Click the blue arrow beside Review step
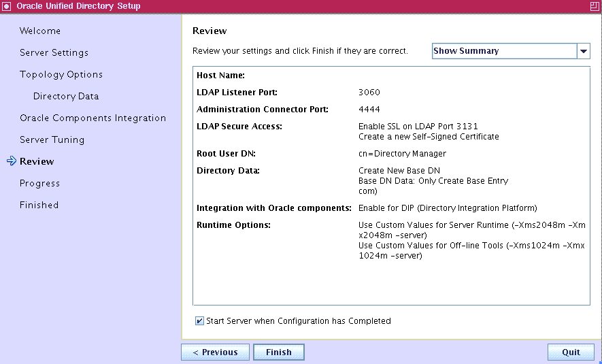602x364 pixels. click(12, 161)
